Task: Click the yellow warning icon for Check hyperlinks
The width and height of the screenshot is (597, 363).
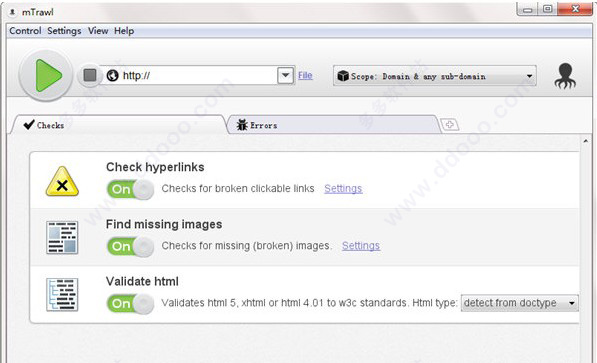Action: coord(62,182)
